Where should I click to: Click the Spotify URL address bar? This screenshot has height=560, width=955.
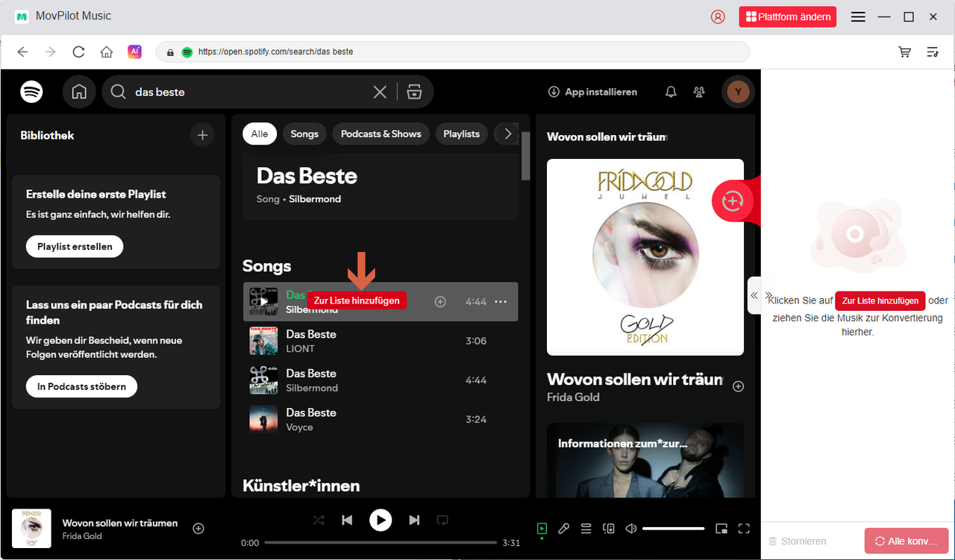[x=453, y=51]
